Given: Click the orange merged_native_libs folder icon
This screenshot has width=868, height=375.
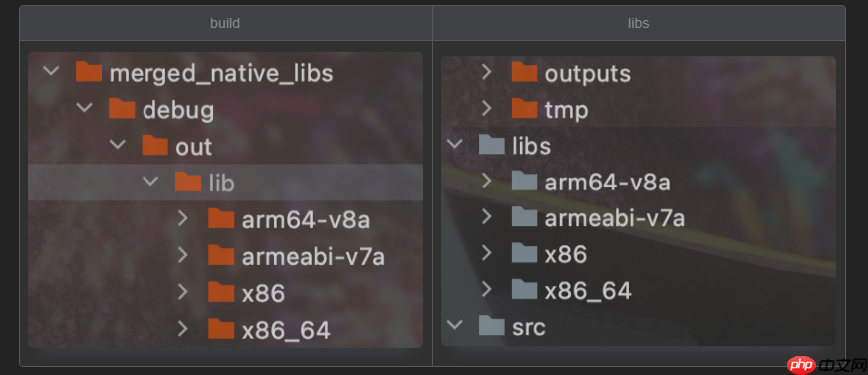Looking at the screenshot, I should [89, 72].
